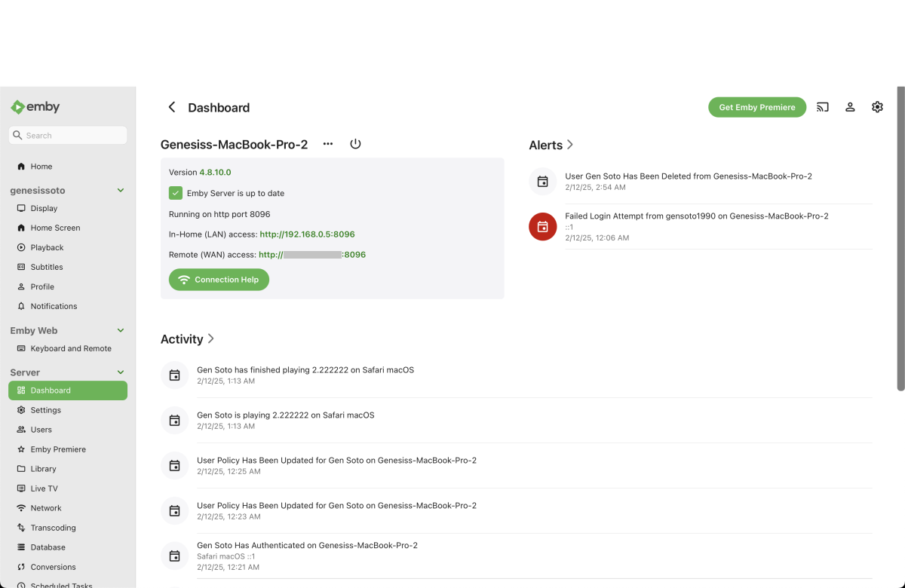Collapse the Emby Web sidebar section

tap(121, 330)
